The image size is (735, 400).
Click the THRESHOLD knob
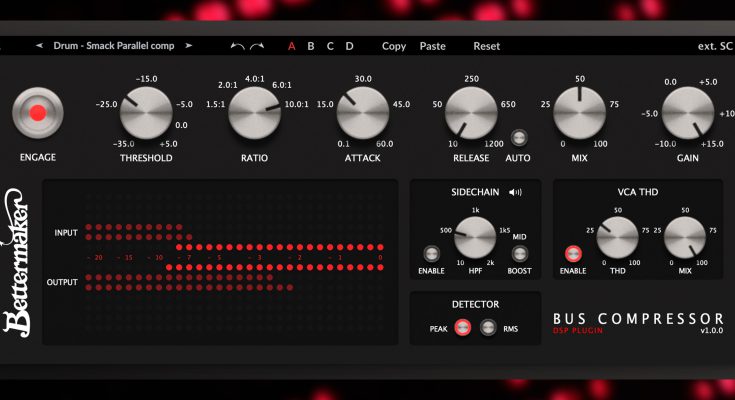146,113
